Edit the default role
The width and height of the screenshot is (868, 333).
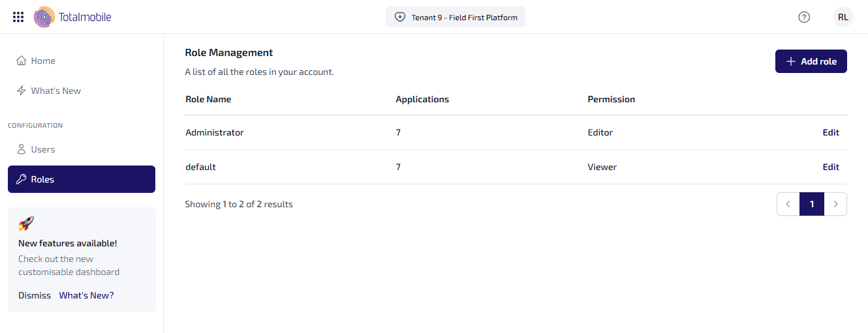[830, 167]
